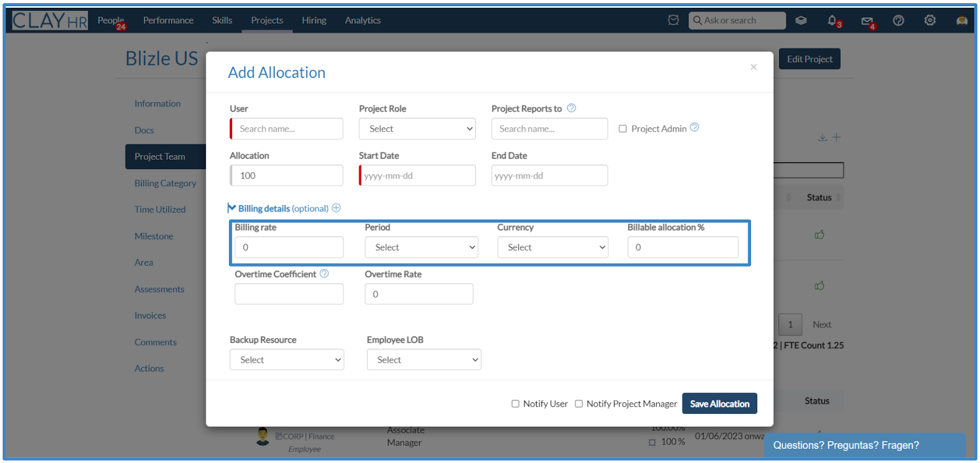The height and width of the screenshot is (463, 980).
Task: Open the help question mark icon in header
Action: tap(899, 20)
